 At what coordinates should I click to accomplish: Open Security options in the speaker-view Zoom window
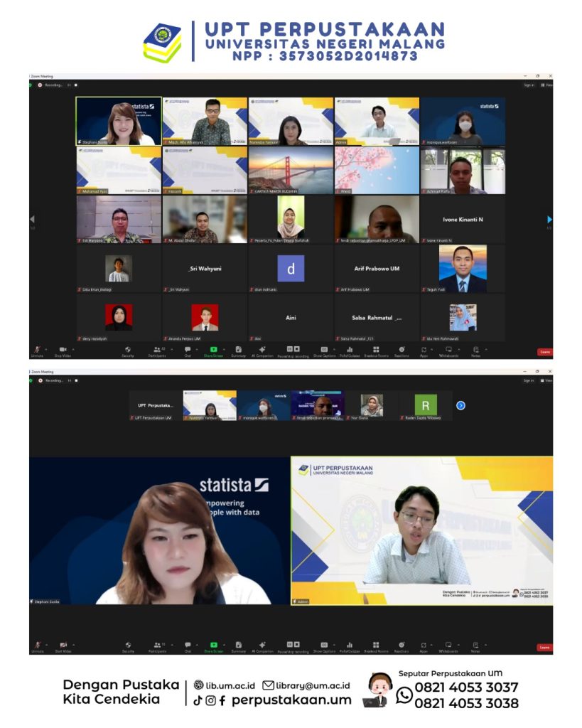point(128,647)
